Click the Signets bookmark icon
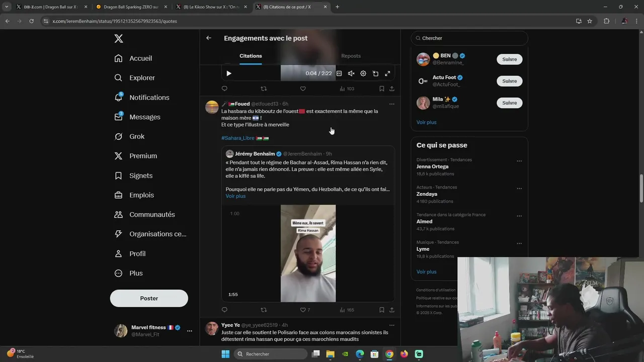The width and height of the screenshot is (644, 362). coord(118,175)
